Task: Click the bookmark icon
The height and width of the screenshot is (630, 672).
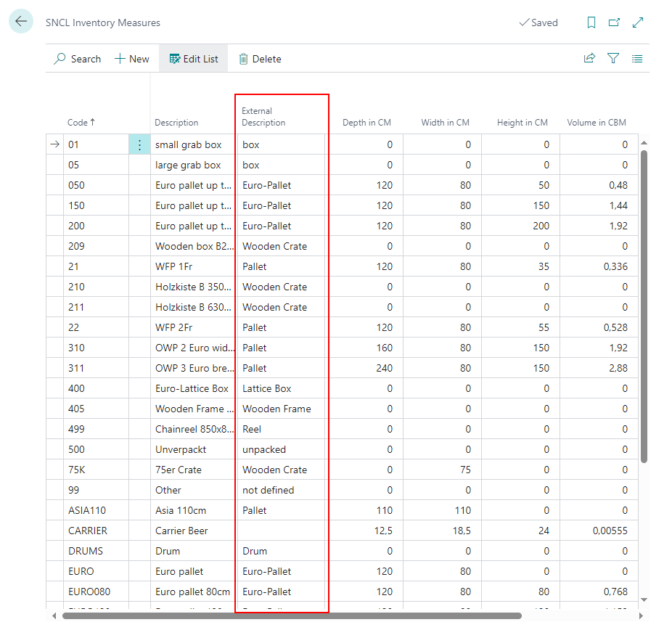Action: click(591, 22)
